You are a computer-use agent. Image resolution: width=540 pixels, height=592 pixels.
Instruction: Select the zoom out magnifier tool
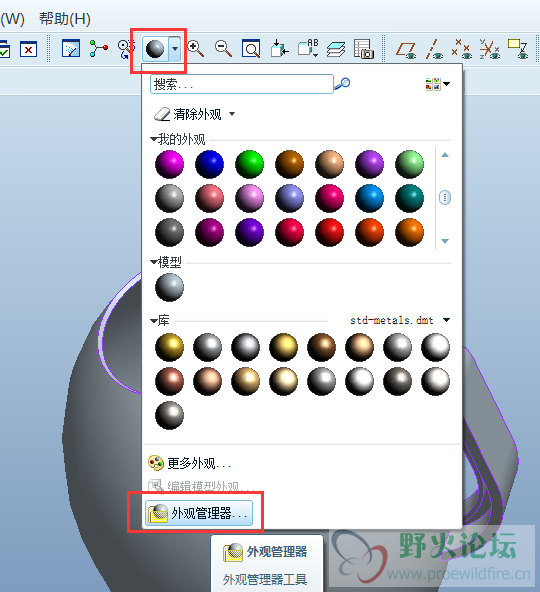point(223,49)
